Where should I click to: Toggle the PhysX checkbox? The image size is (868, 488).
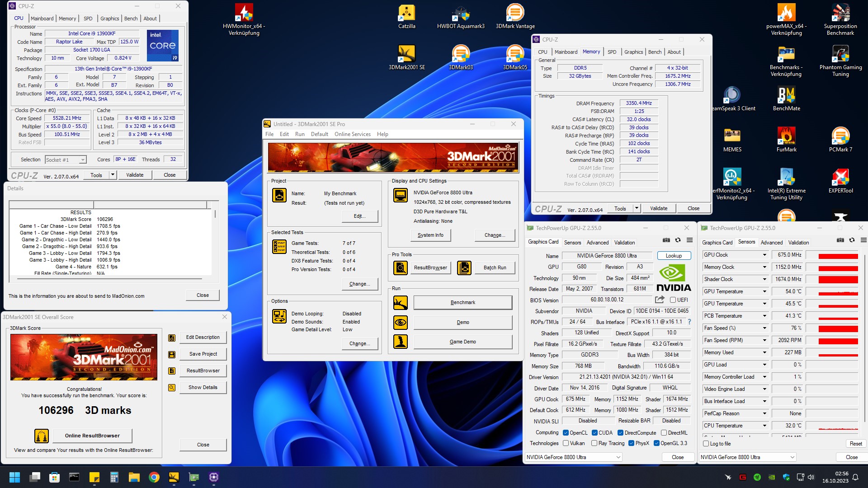tap(631, 443)
